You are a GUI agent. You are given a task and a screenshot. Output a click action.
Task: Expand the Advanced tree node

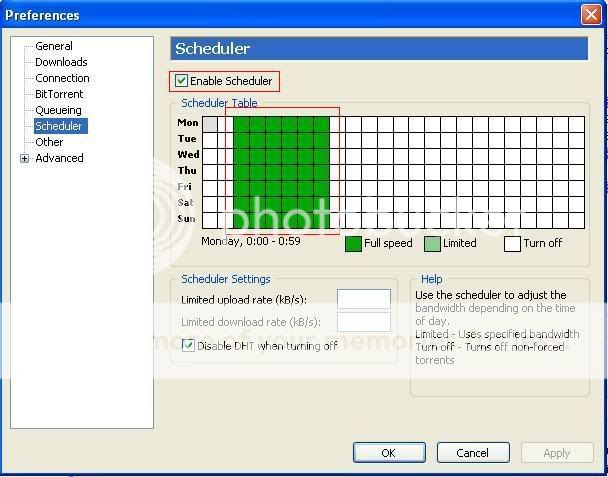click(x=24, y=158)
